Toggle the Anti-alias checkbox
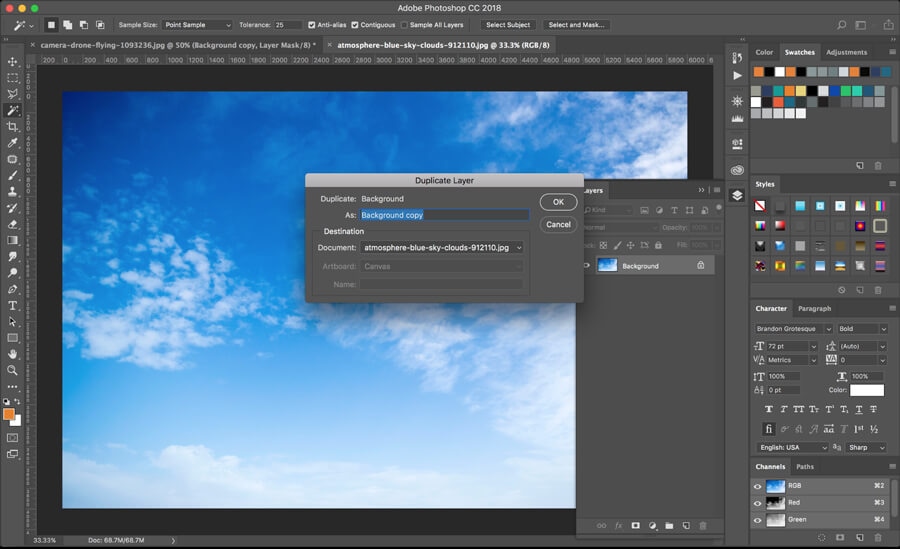This screenshot has height=549, width=900. (x=313, y=25)
